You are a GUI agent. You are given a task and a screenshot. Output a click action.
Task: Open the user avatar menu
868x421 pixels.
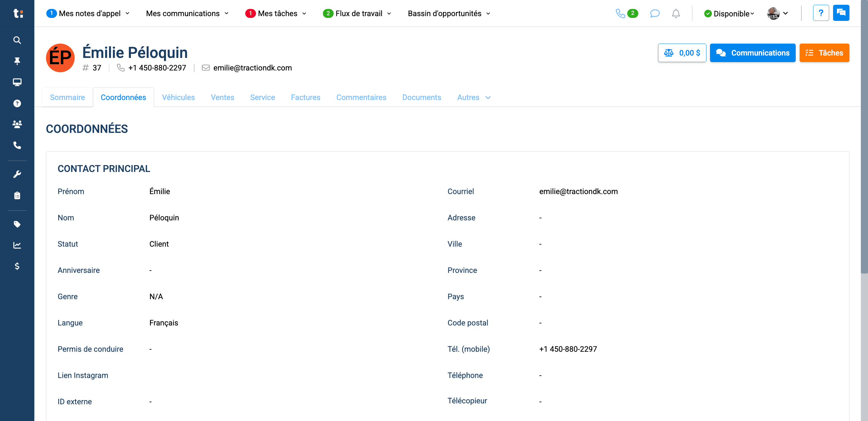(x=778, y=13)
